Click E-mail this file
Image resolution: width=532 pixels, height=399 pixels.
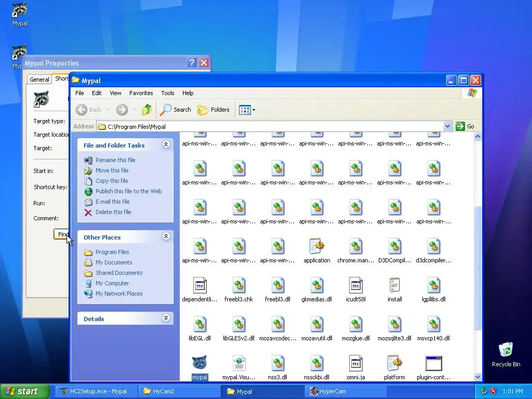click(112, 202)
